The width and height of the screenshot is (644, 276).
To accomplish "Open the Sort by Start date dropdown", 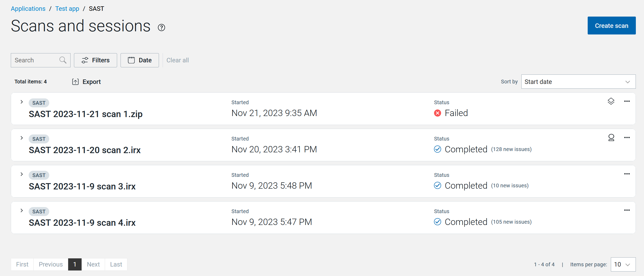I will click(578, 82).
